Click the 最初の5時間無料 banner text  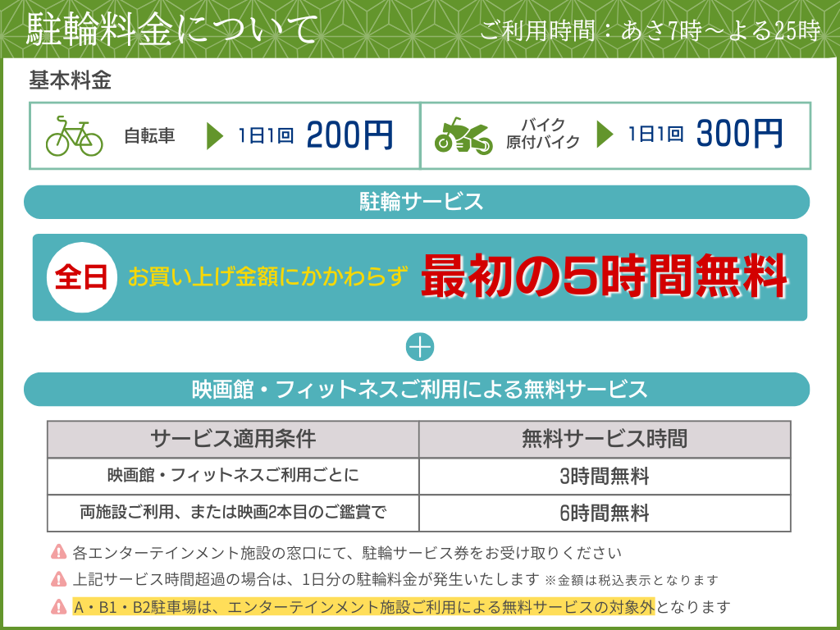point(605,277)
